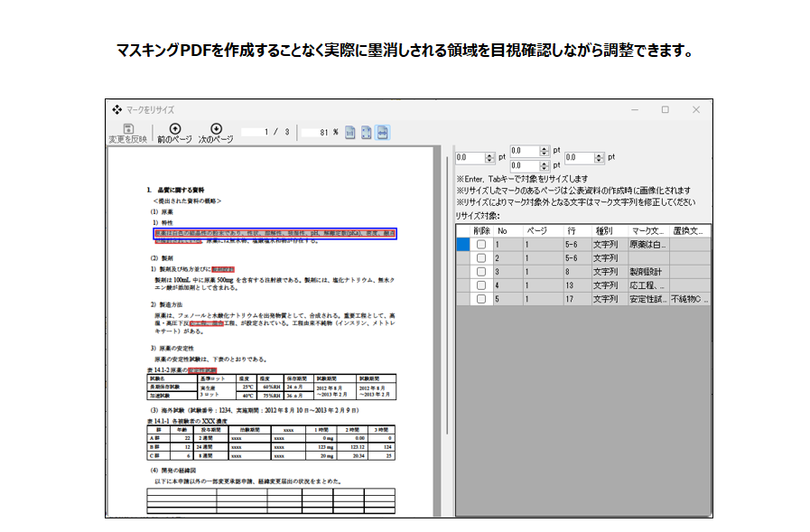Tick the 削除 checkbox for row No 5
Viewport: 810px width, 532px height.
[481, 299]
